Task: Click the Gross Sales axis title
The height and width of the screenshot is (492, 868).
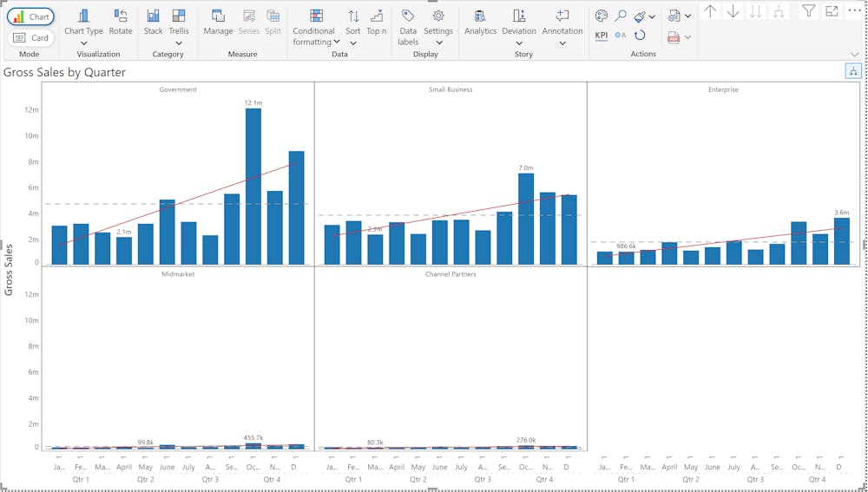Action: click(x=9, y=270)
